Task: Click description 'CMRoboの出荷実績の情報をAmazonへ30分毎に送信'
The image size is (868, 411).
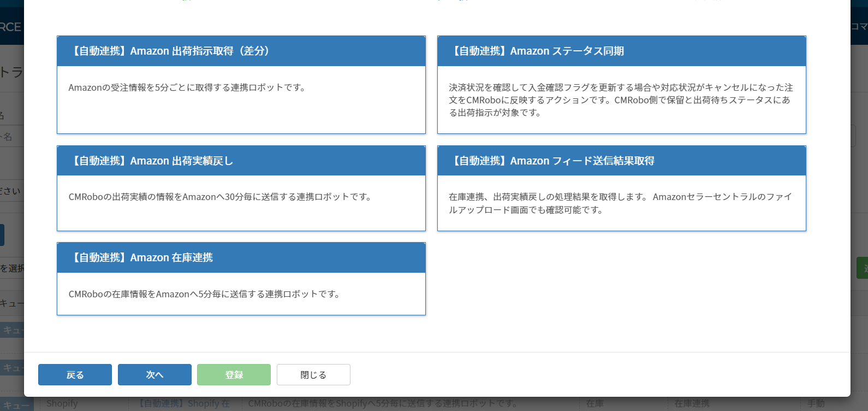Action: point(221,197)
